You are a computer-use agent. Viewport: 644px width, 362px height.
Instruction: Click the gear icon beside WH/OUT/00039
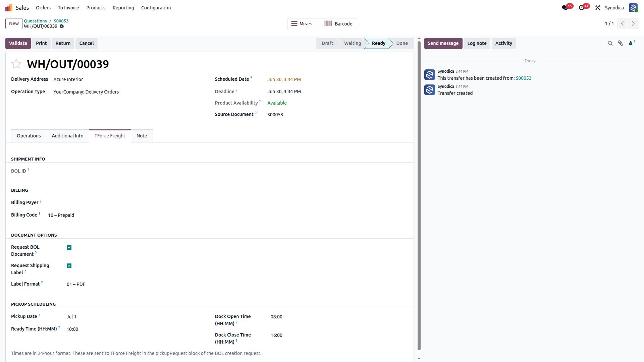click(x=62, y=26)
